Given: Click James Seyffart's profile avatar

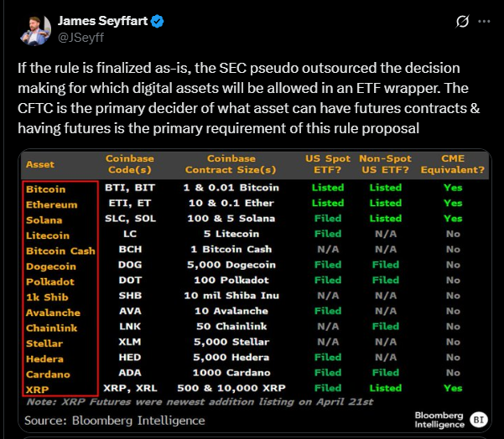Looking at the screenshot, I should tap(35, 30).
